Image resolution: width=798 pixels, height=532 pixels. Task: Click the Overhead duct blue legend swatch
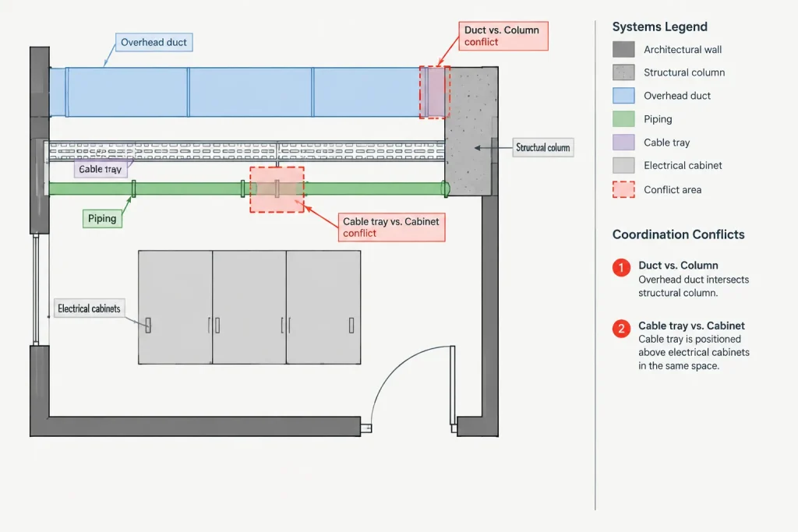point(623,96)
